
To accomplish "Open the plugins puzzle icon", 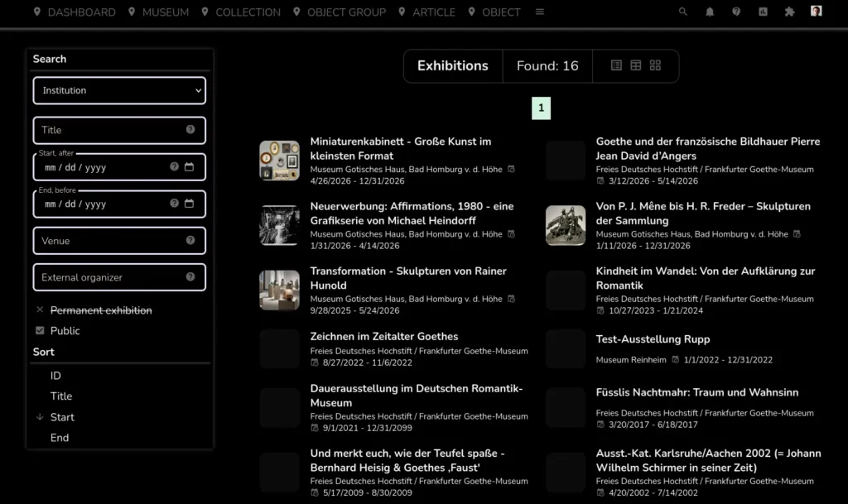I will pyautogui.click(x=789, y=12).
